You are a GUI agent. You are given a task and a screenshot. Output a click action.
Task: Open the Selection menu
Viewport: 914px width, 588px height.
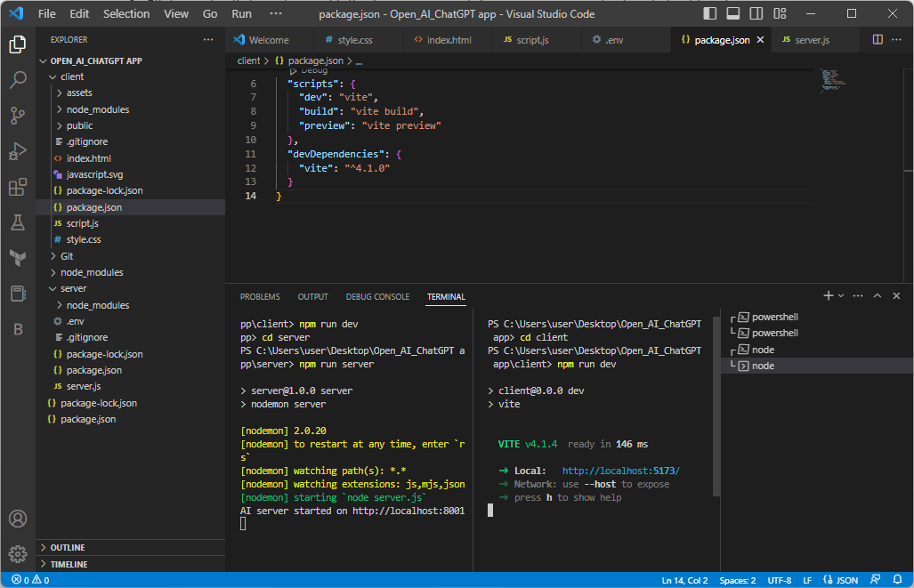tap(126, 13)
